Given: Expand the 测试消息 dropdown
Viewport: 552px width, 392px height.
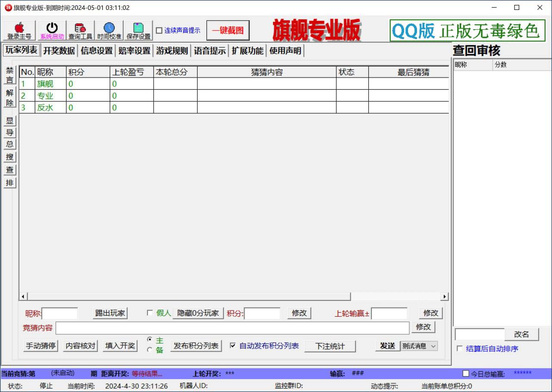Looking at the screenshot, I should 433,346.
